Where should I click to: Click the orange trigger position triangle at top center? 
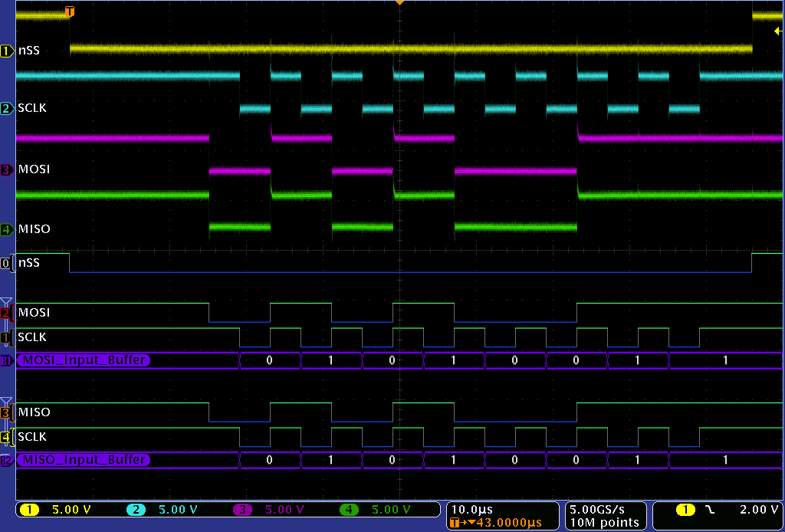coord(399,4)
